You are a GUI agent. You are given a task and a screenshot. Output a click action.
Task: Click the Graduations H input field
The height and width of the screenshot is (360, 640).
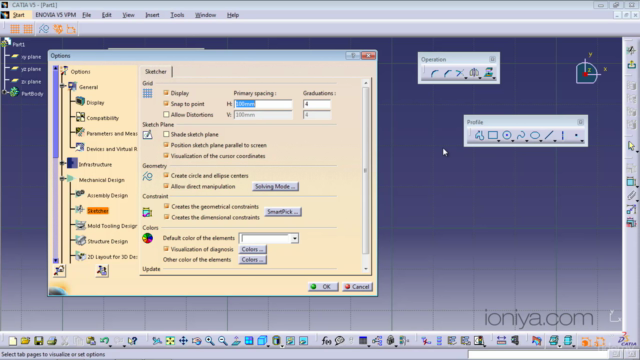[317, 104]
